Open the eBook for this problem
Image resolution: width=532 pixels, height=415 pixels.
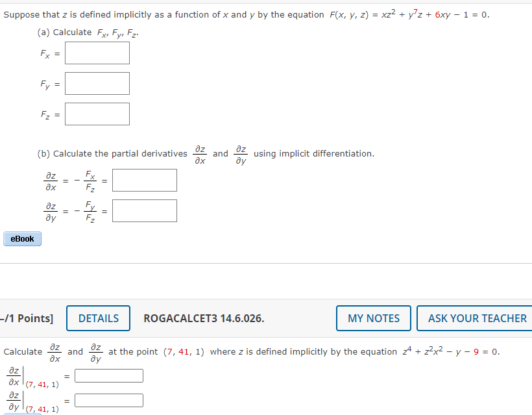click(x=22, y=238)
